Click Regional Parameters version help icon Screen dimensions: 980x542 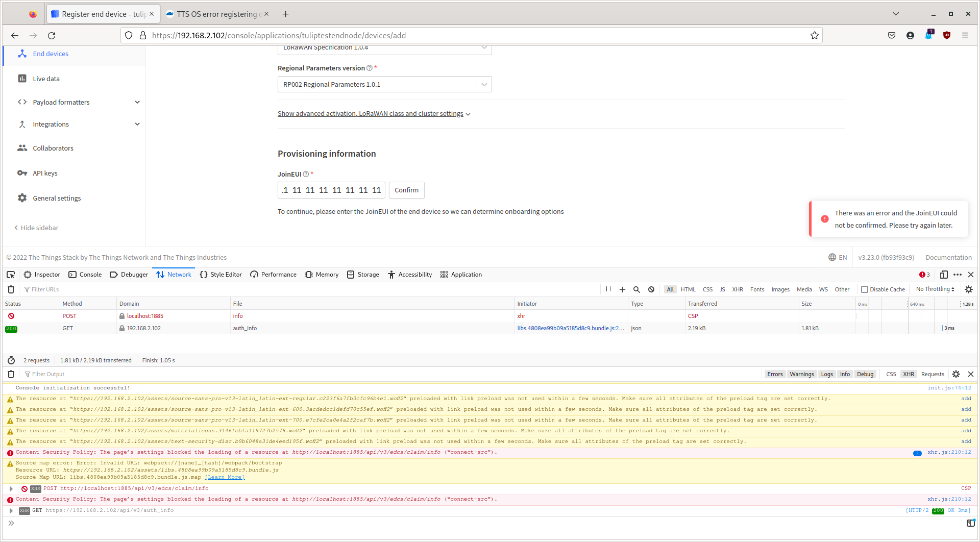point(370,68)
